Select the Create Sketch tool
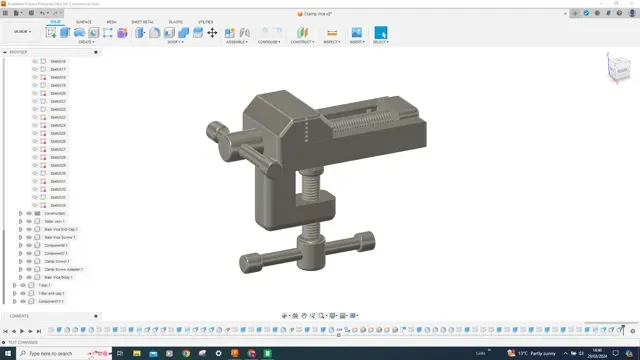640x360 pixels. coord(51,33)
